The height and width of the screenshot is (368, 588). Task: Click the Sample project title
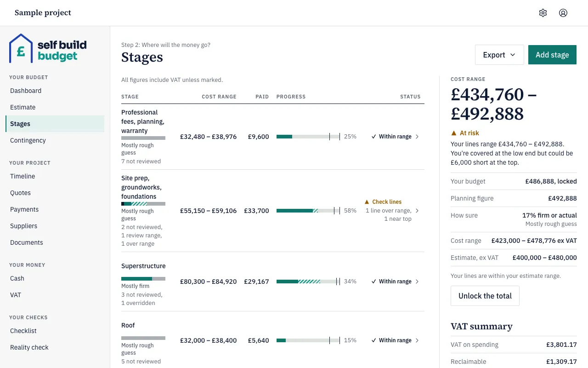[x=43, y=13]
